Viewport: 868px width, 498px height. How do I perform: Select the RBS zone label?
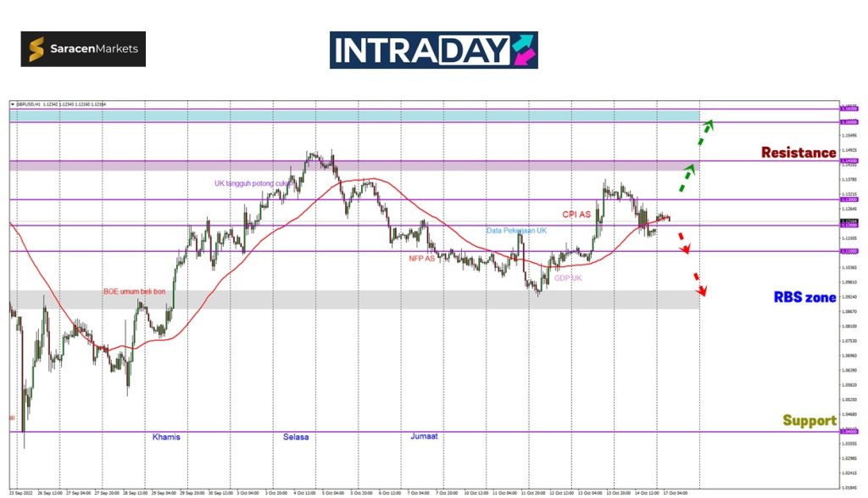804,298
